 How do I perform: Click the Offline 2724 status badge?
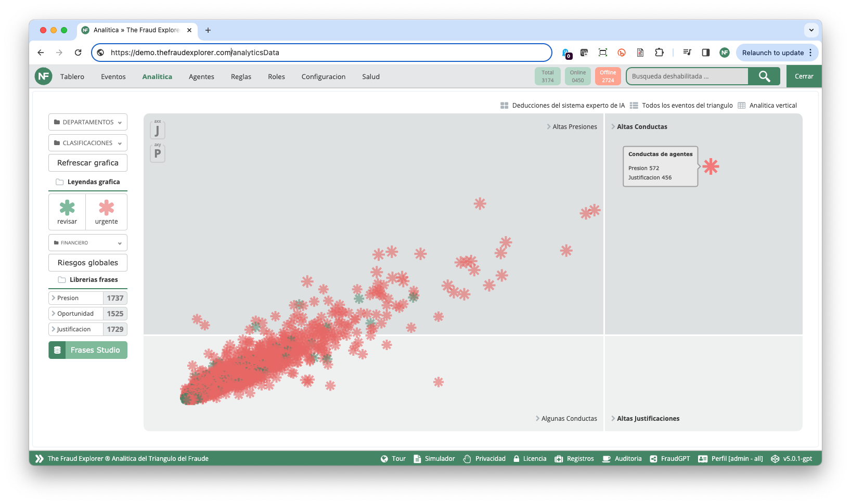[x=608, y=76]
